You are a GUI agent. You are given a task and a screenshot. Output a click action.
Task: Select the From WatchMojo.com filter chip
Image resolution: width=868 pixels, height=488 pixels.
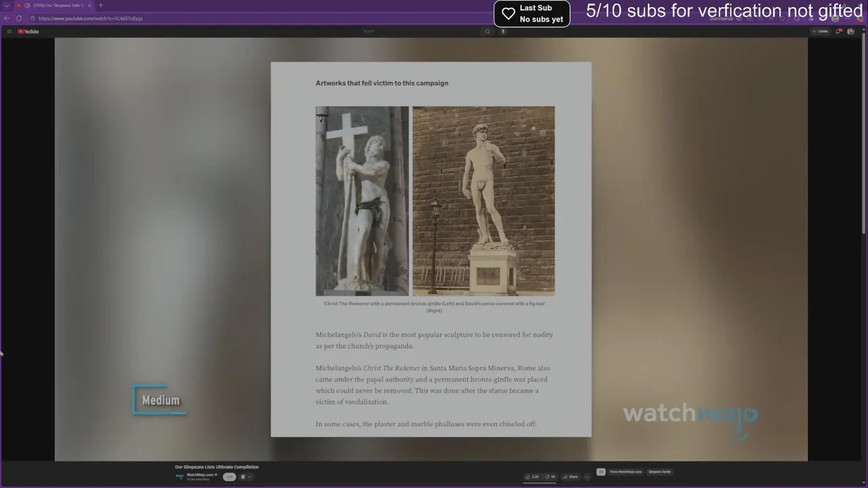point(625,472)
